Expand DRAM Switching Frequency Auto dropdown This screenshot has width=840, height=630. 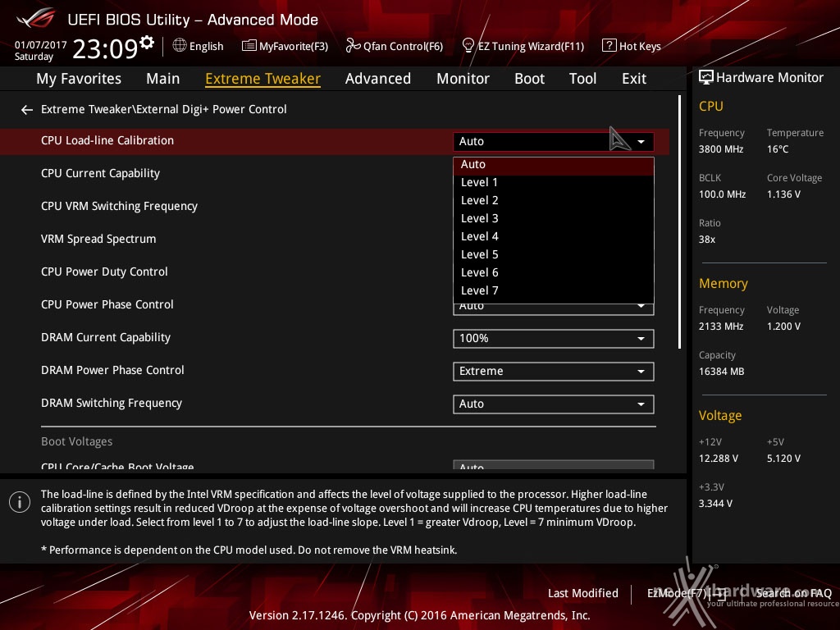tap(554, 404)
